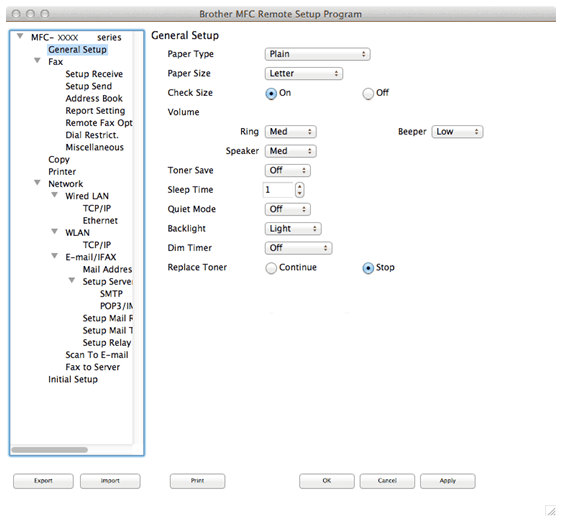Confirm settings with OK button
565x526 pixels.
pyautogui.click(x=327, y=481)
